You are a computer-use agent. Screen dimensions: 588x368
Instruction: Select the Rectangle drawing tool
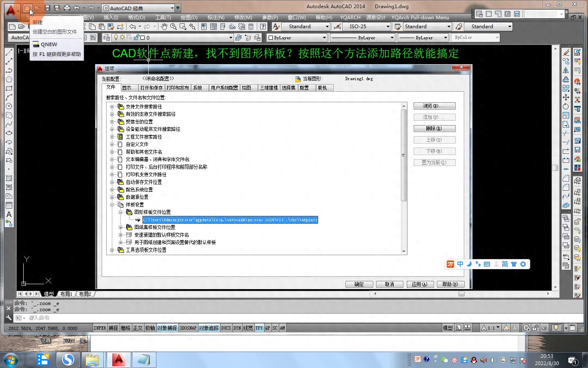[x=9, y=88]
